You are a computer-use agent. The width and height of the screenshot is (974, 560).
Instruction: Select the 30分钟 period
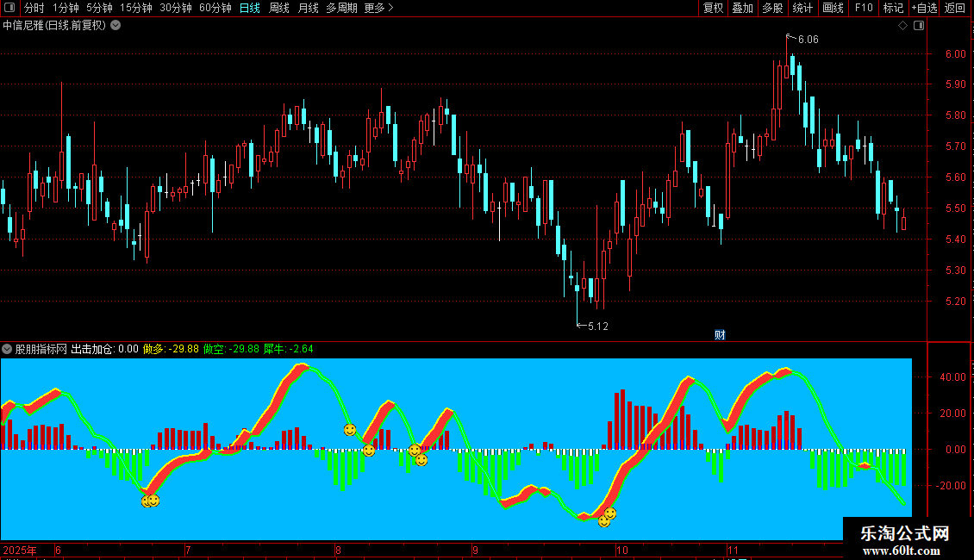(175, 8)
